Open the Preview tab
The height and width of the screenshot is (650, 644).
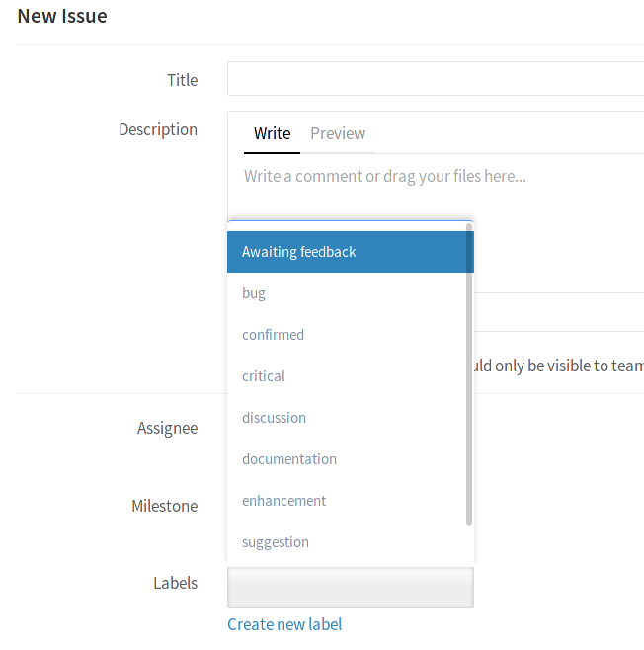pos(338,134)
